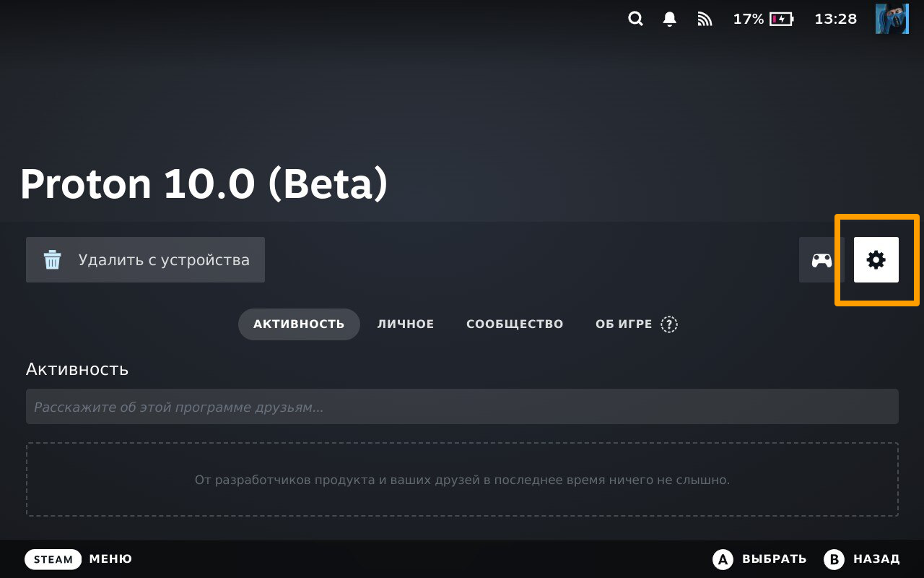Click the empty activity feed box
This screenshot has width=924, height=578.
[462, 480]
